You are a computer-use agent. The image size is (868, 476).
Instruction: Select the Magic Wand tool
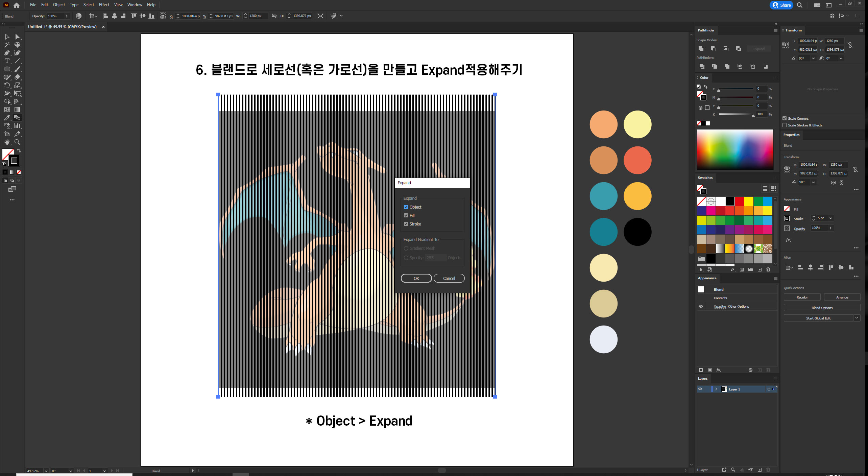tap(7, 45)
